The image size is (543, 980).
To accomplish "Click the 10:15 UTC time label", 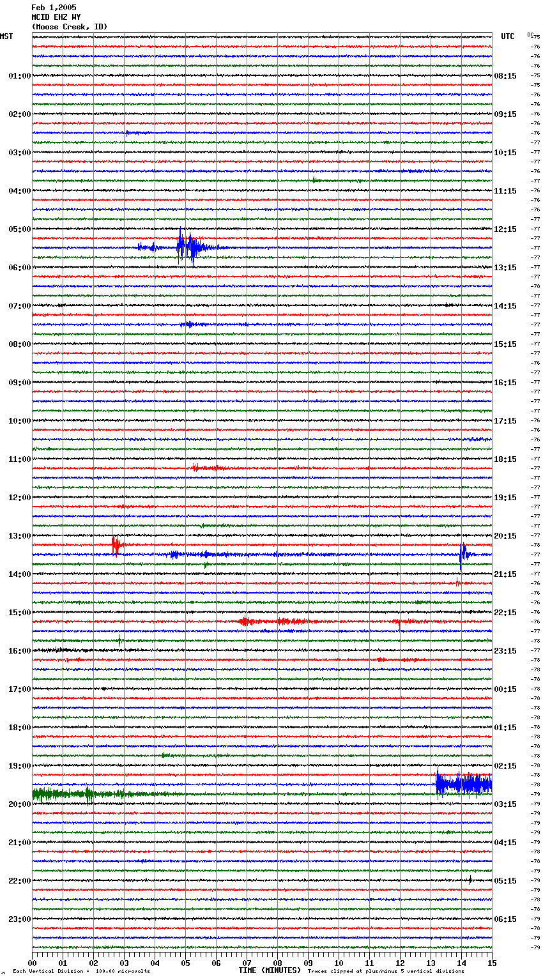I will (x=505, y=153).
